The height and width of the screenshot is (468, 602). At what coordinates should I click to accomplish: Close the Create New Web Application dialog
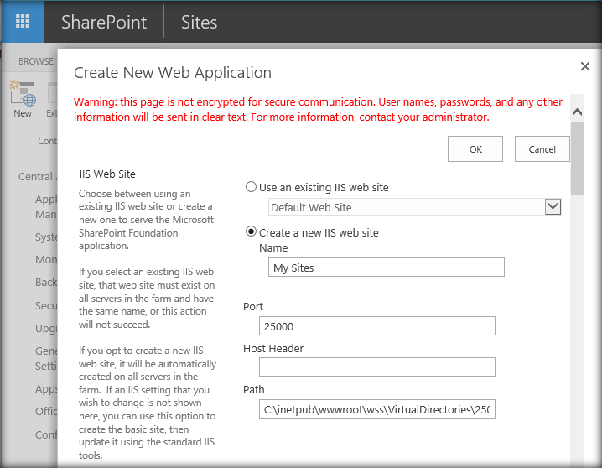[584, 66]
